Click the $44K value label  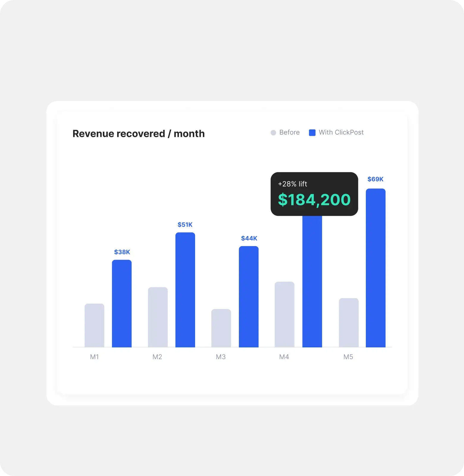(x=249, y=238)
